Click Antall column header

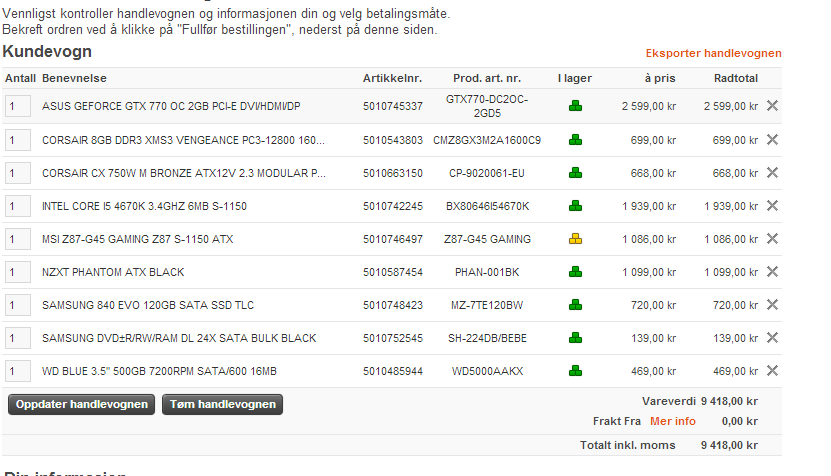[x=20, y=78]
